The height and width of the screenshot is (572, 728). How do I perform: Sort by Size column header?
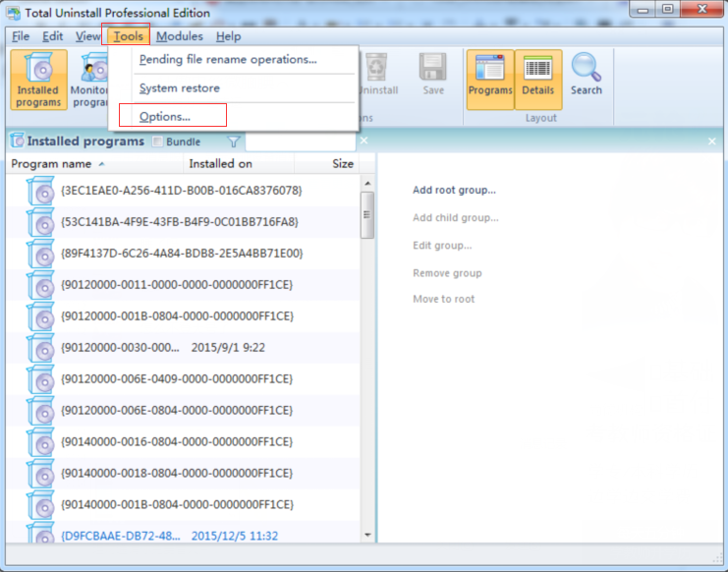pyautogui.click(x=342, y=164)
